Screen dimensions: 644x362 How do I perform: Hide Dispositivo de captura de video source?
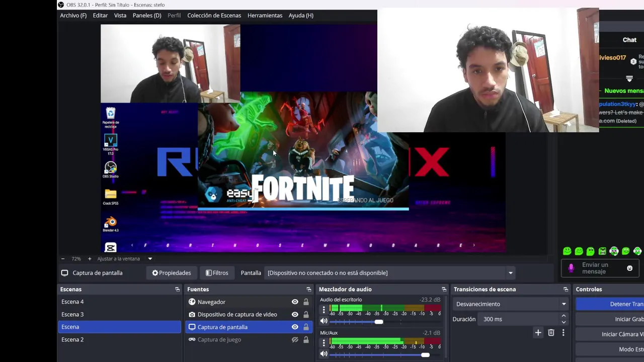[295, 315]
